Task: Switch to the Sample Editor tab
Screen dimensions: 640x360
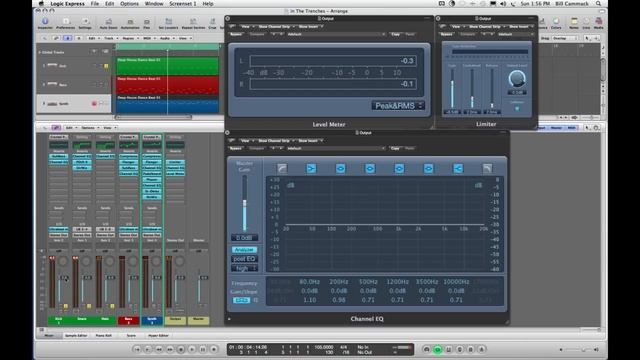Action: pos(76,336)
